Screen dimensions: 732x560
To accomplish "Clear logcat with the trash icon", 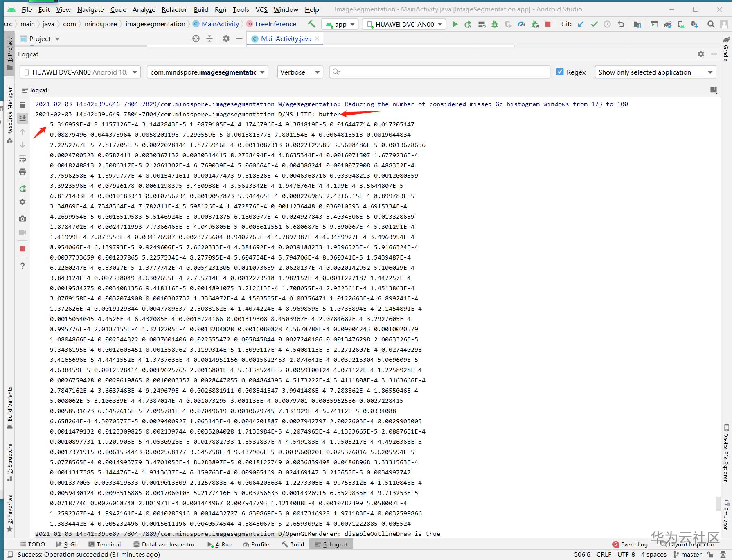I will click(x=23, y=105).
